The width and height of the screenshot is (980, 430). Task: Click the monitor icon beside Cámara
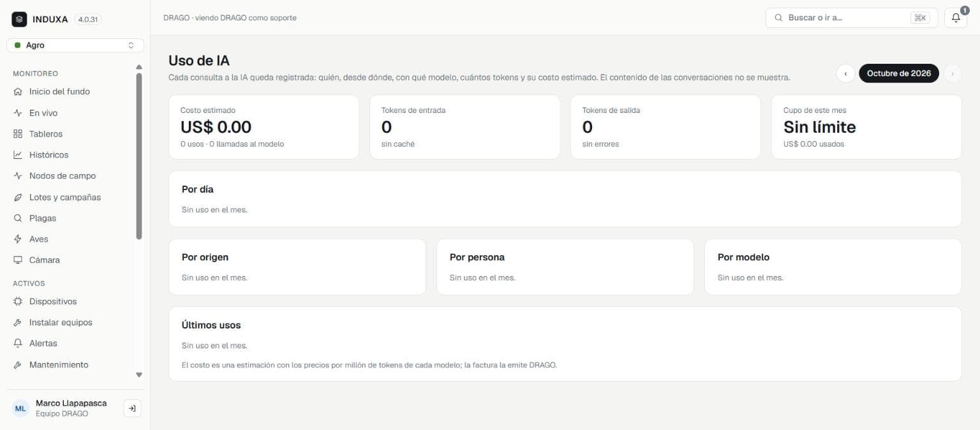pyautogui.click(x=18, y=260)
